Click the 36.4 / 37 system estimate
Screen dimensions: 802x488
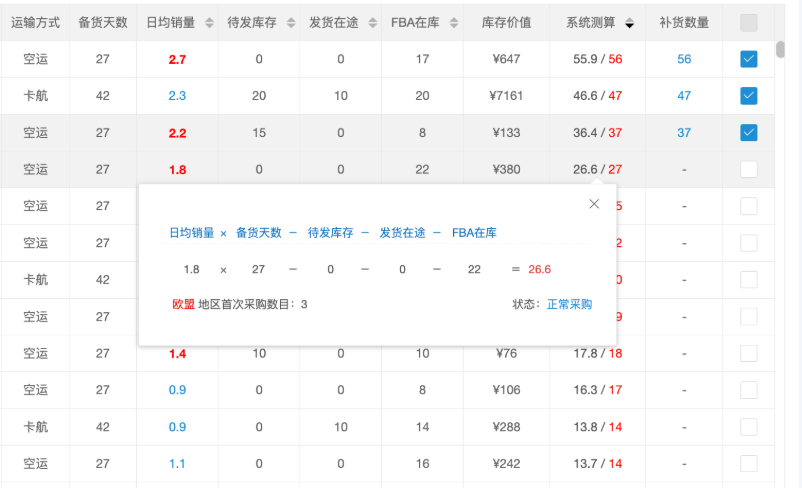tap(597, 133)
